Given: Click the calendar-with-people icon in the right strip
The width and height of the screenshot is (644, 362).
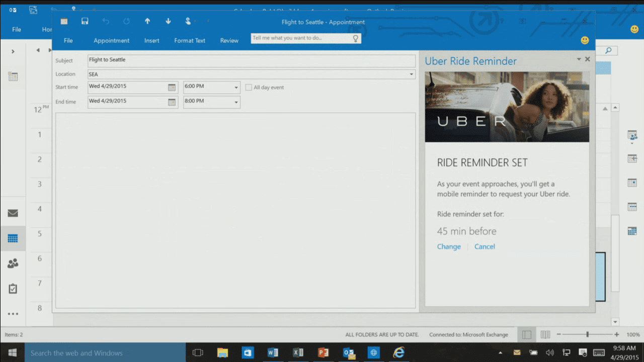Looking at the screenshot, I should click(632, 135).
